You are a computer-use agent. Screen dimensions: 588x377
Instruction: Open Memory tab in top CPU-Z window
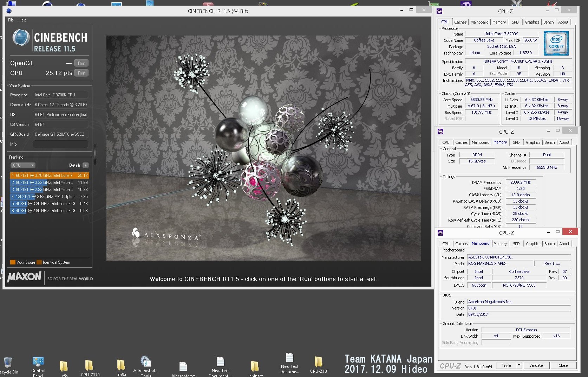[x=499, y=22]
